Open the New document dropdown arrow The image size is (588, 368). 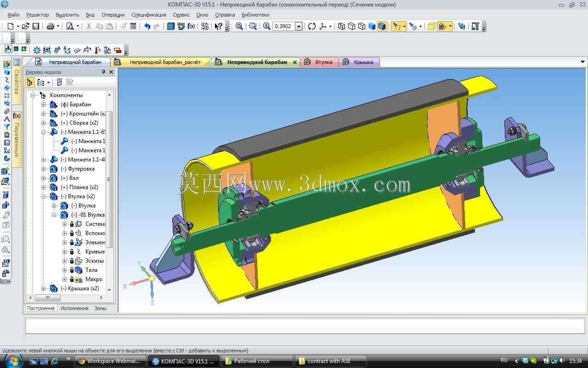click(x=18, y=26)
